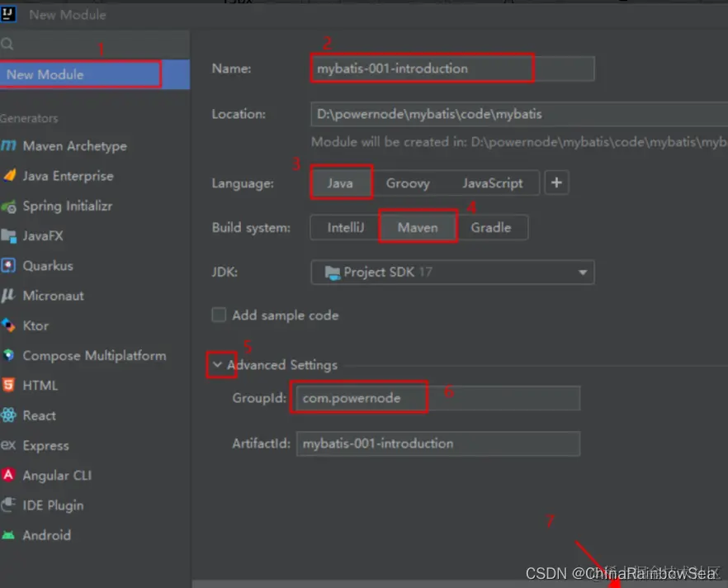
Task: Select Maven build system
Action: (418, 228)
